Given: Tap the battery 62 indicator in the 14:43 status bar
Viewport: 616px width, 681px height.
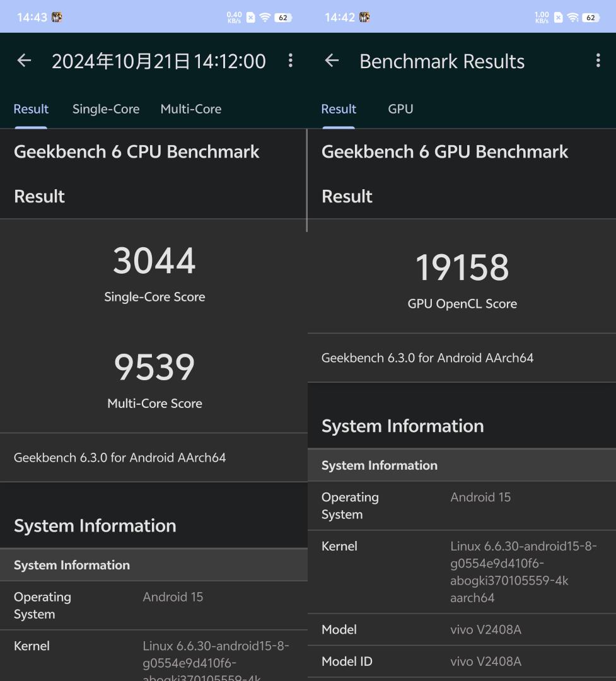Looking at the screenshot, I should [283, 18].
